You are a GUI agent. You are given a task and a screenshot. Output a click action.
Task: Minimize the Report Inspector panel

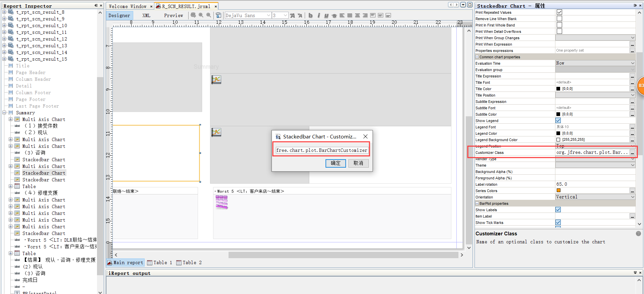(96, 5)
